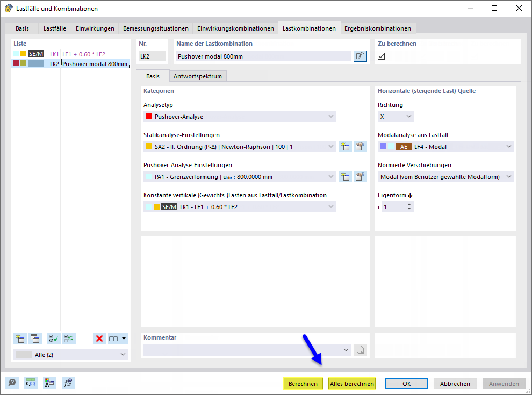This screenshot has height=395, width=532.
Task: Open the Richtung X dropdown
Action: 396,117
